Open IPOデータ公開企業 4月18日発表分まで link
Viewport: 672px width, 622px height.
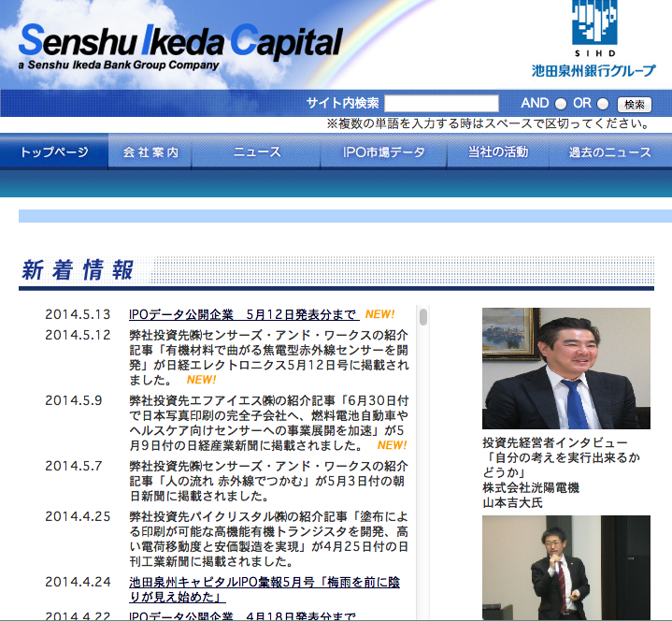[242, 616]
